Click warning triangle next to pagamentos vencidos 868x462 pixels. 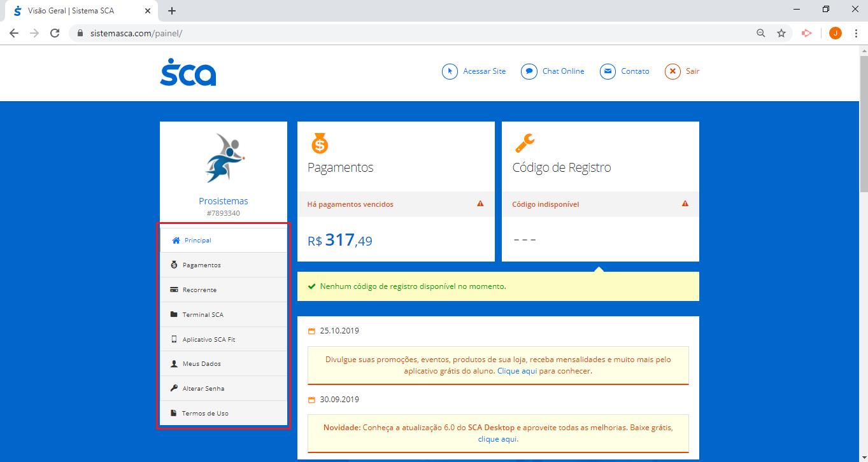[x=480, y=204]
